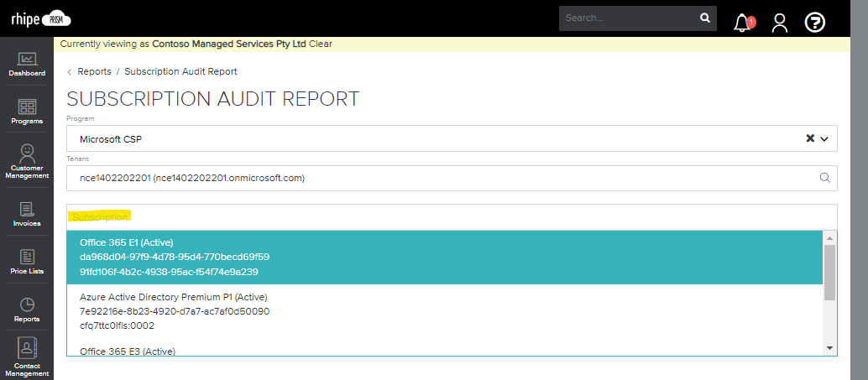
Task: Open the help question mark icon
Action: tap(815, 23)
